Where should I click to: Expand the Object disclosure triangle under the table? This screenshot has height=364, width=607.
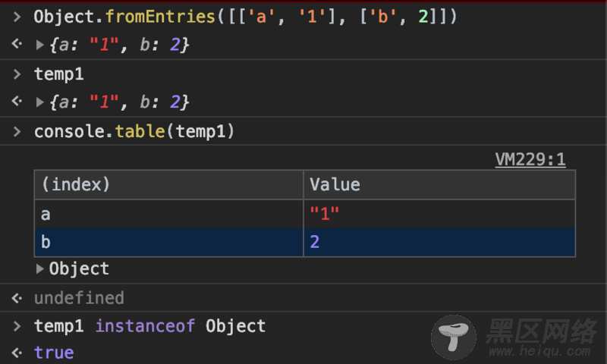point(40,268)
